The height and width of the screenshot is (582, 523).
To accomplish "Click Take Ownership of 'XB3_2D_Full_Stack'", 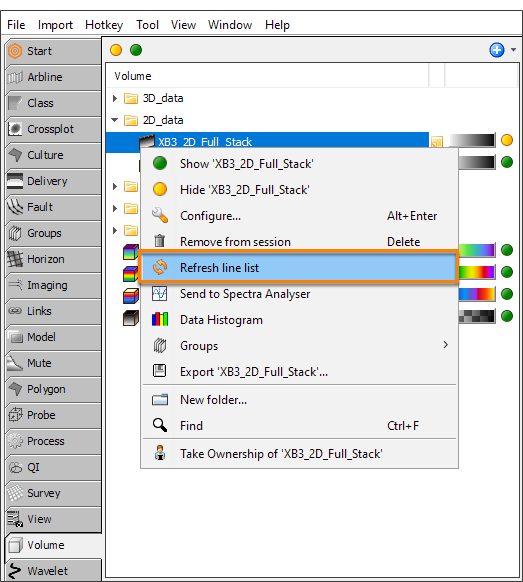I will point(281,454).
